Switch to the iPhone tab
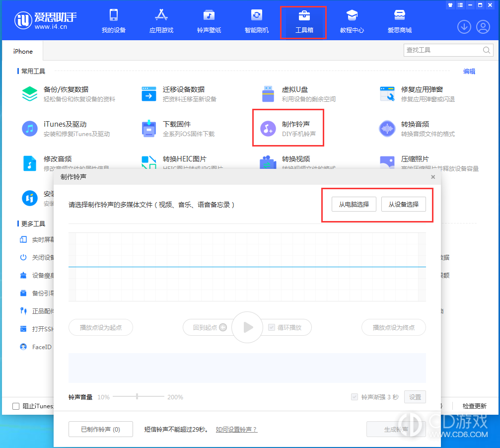This screenshot has height=448, width=500. tap(22, 51)
